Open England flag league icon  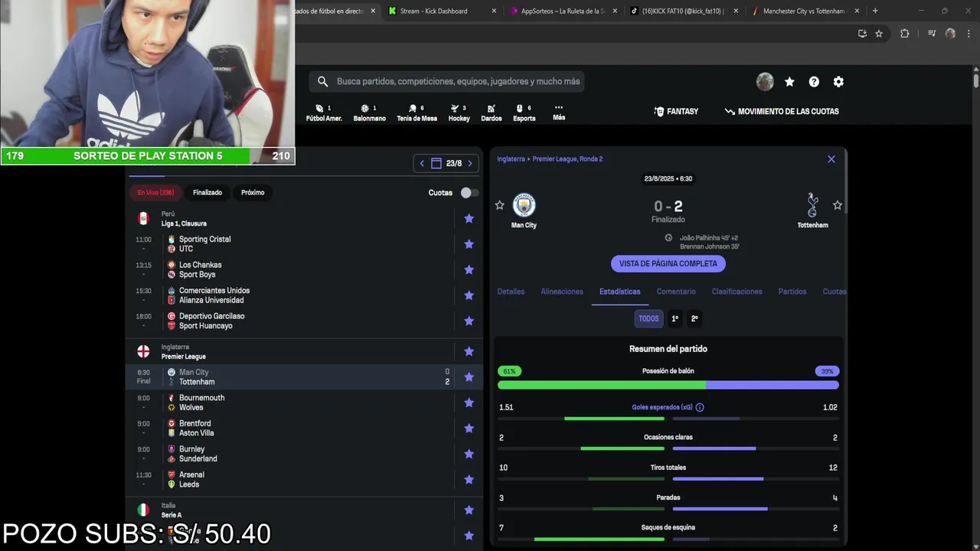pos(143,351)
